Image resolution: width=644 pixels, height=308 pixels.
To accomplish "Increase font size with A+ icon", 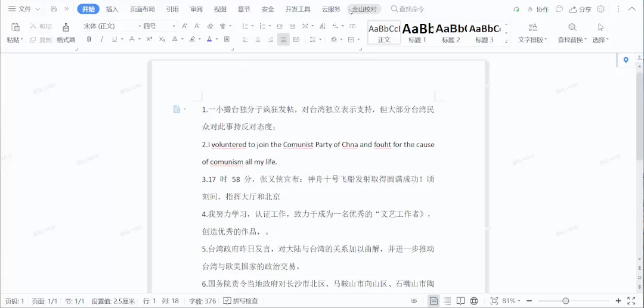I will click(184, 26).
